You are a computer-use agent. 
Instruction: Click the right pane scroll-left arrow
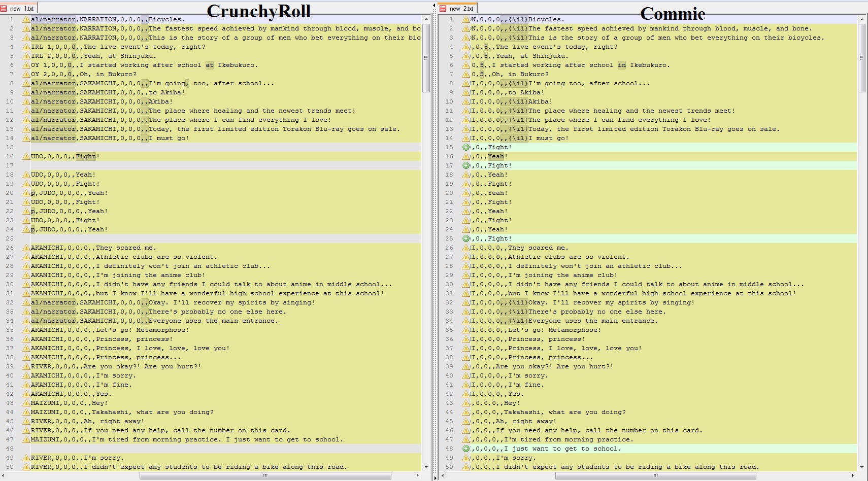pyautogui.click(x=443, y=476)
